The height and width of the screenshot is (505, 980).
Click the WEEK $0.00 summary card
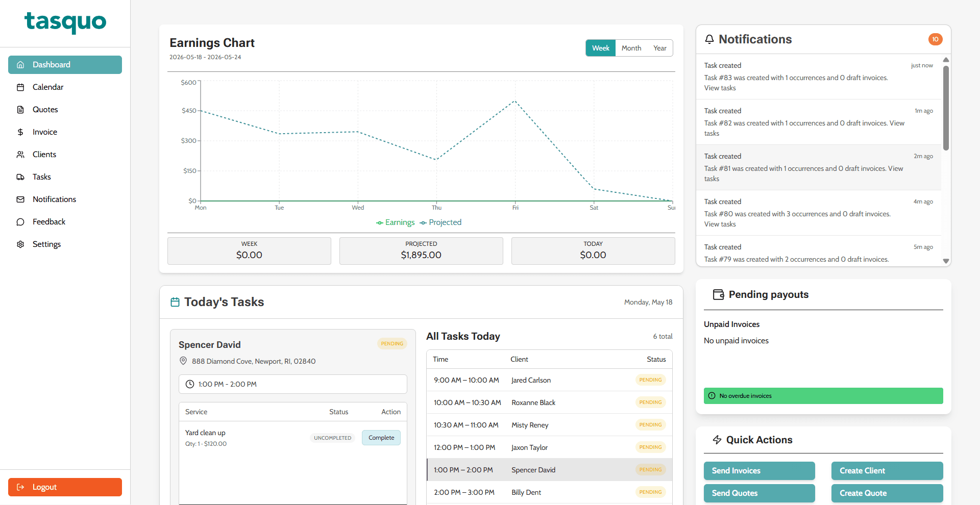249,251
